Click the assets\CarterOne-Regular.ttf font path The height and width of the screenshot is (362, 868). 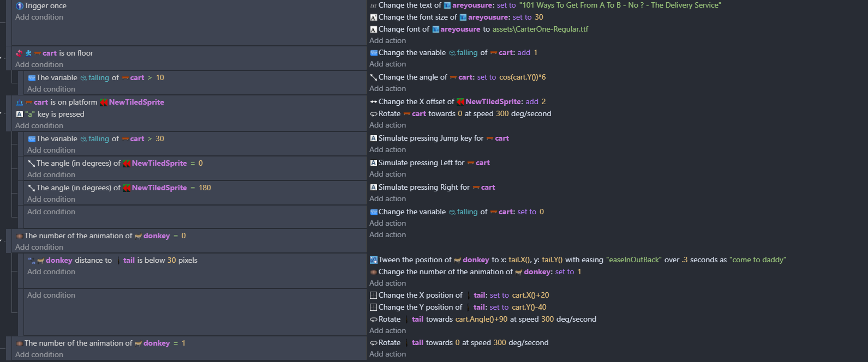point(540,29)
